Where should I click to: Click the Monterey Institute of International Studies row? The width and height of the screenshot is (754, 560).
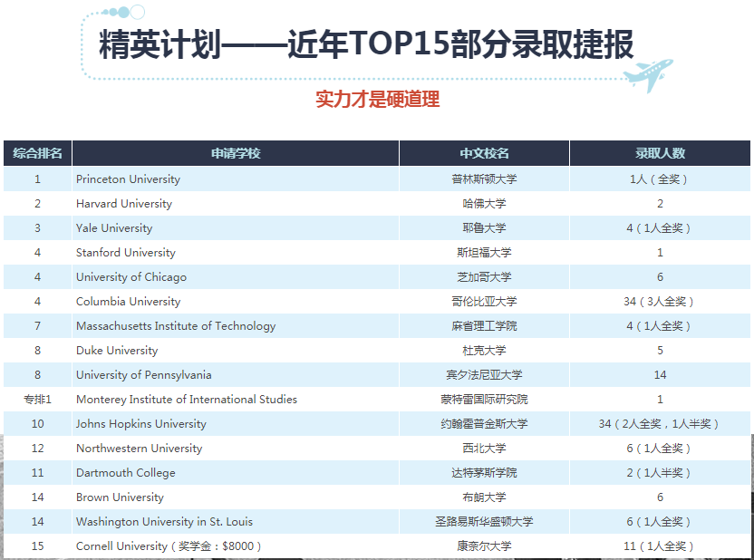point(377,399)
